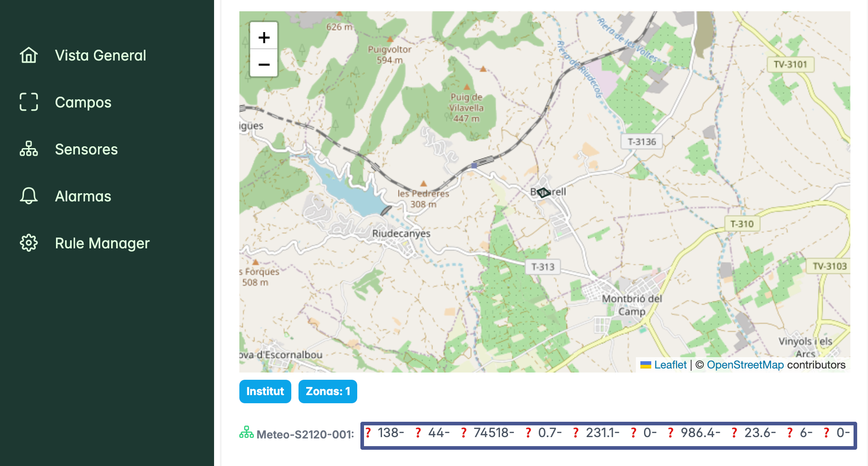
Task: Select the 986.4- sensor reading
Action: 700,433
